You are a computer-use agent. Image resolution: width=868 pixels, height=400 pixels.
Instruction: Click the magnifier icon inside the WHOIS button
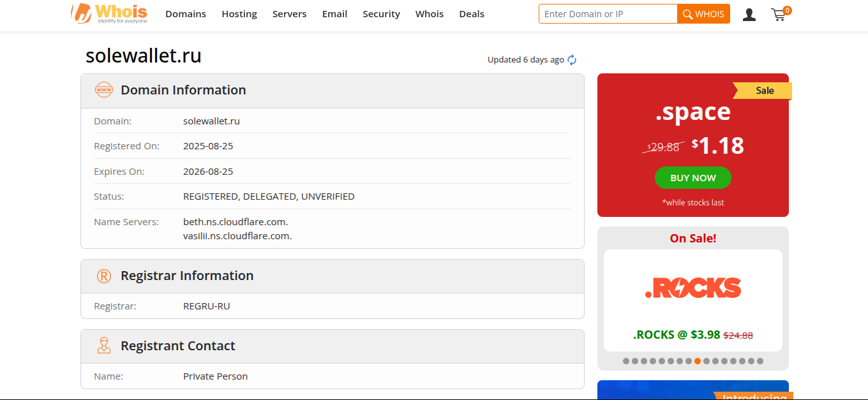coord(687,13)
